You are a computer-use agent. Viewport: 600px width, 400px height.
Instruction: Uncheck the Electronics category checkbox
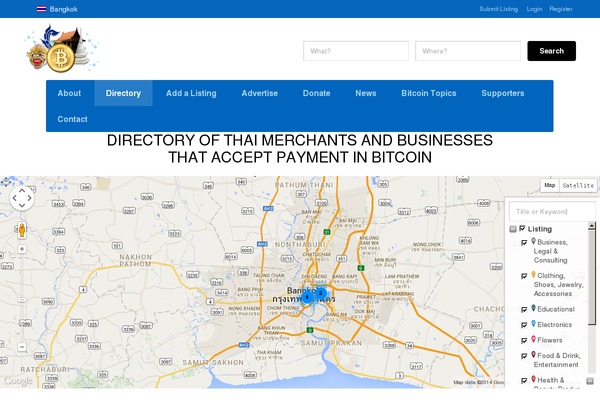click(524, 325)
